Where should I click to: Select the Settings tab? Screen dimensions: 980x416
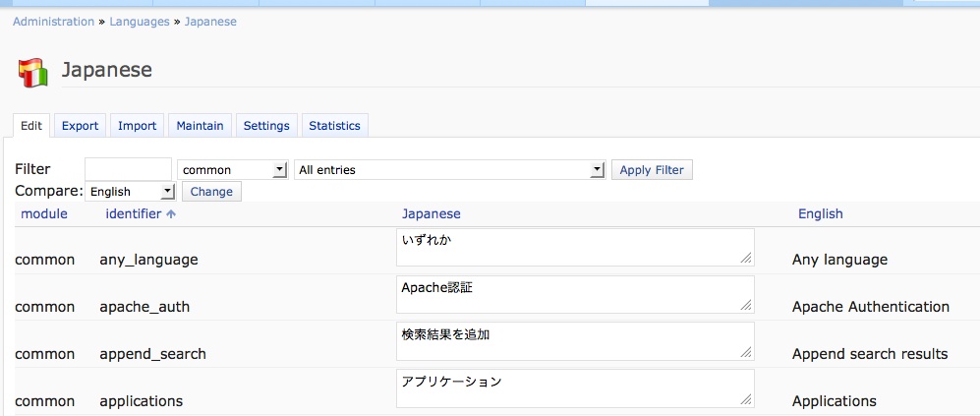[266, 126]
